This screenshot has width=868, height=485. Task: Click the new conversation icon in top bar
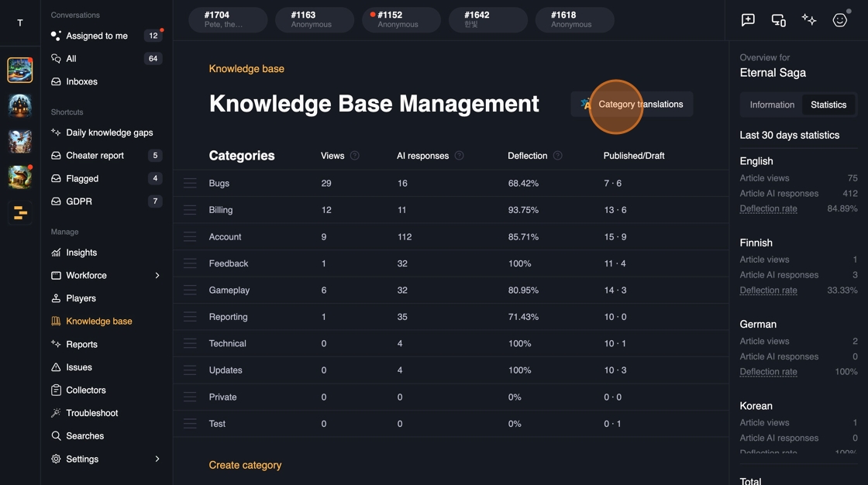point(748,20)
